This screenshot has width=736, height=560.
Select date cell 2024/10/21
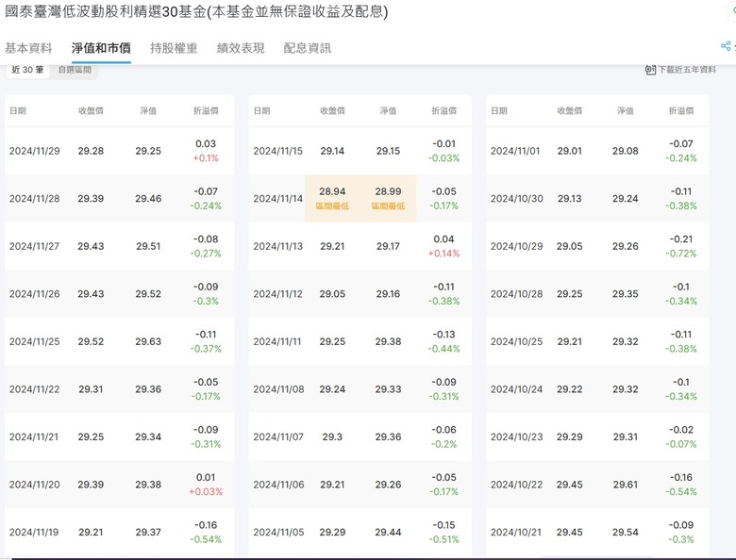click(516, 533)
